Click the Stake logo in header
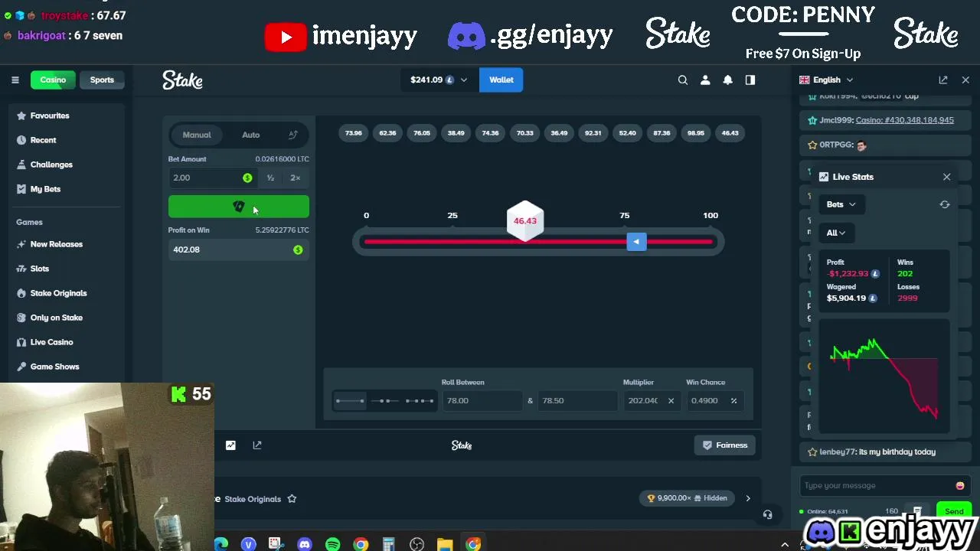The width and height of the screenshot is (980, 551). 182,80
